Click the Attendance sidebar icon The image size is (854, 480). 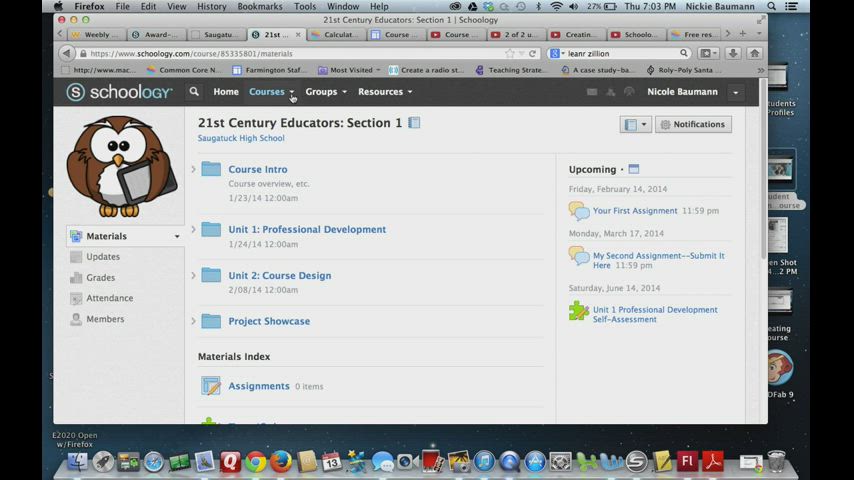pos(76,298)
